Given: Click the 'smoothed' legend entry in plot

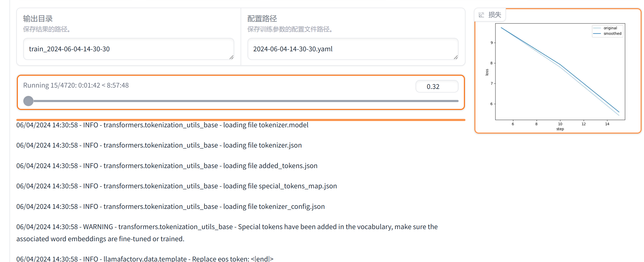Looking at the screenshot, I should (x=612, y=34).
